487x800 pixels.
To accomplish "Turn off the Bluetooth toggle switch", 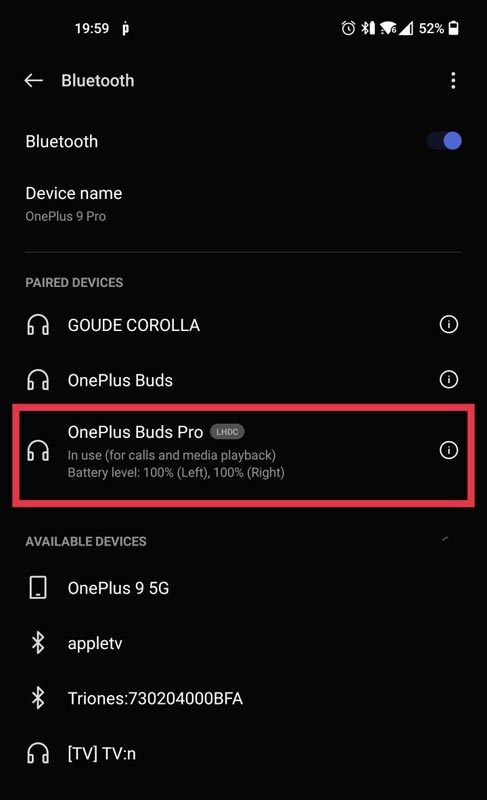I will 444,141.
